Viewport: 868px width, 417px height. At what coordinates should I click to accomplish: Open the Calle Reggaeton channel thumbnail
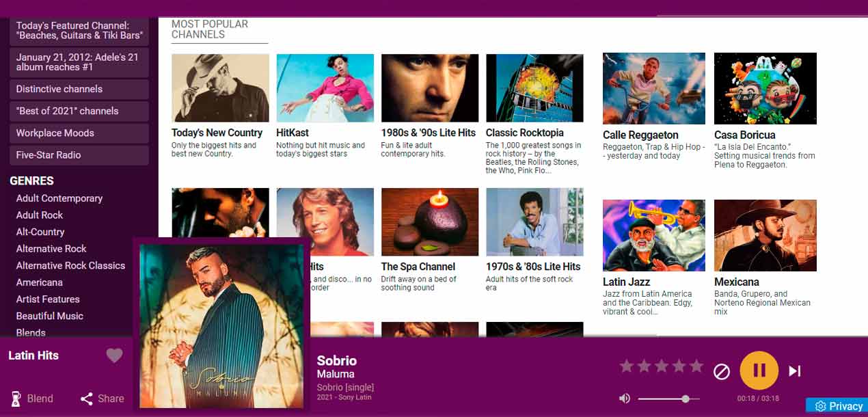pos(654,89)
